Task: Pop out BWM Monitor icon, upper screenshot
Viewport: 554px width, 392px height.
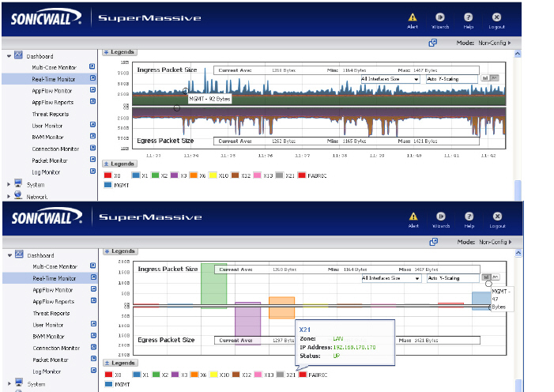Action: tap(92, 136)
